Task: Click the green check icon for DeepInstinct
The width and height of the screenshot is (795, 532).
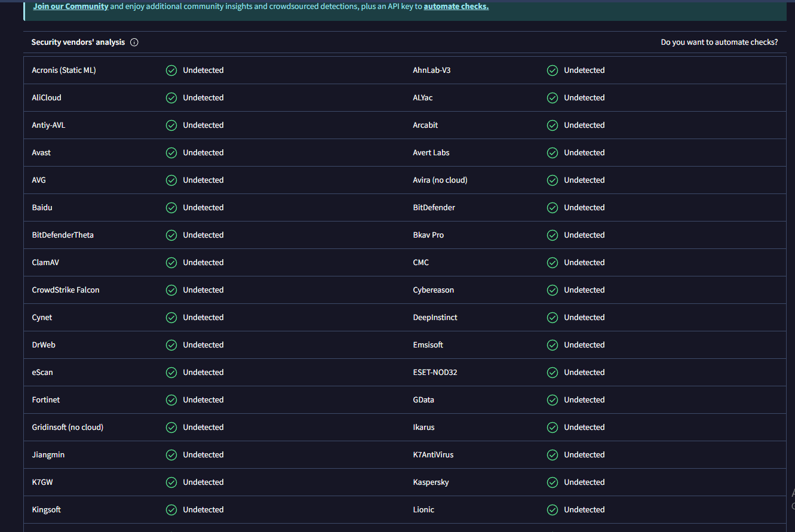Action: point(552,318)
